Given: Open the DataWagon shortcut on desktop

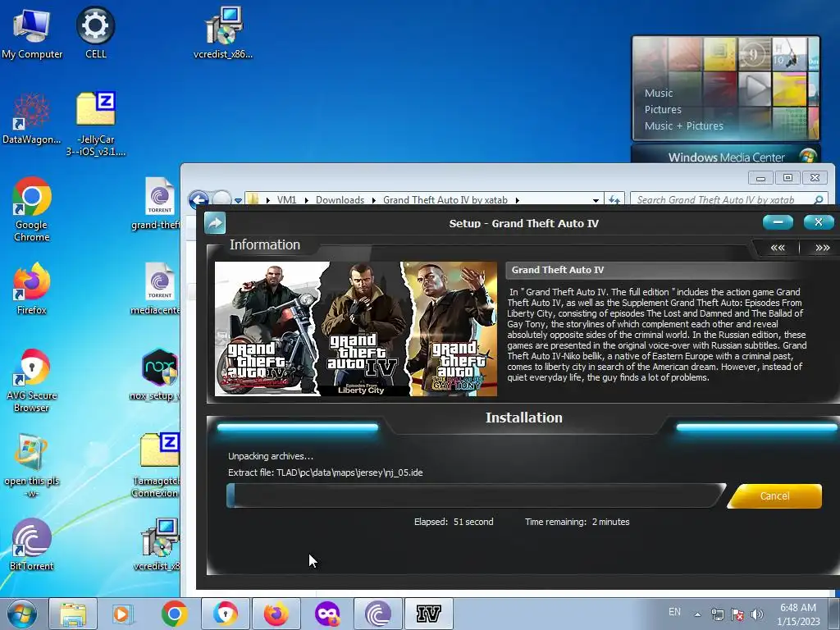Looking at the screenshot, I should point(32,118).
